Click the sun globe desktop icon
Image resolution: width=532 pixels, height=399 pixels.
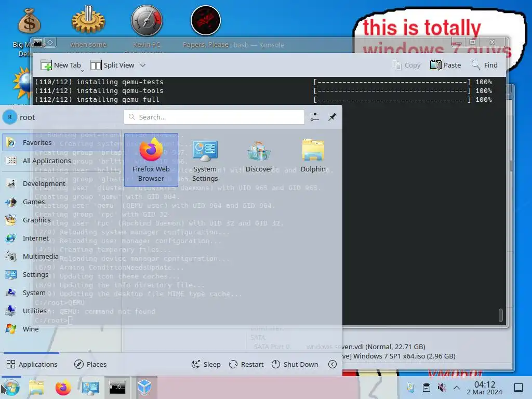23,83
